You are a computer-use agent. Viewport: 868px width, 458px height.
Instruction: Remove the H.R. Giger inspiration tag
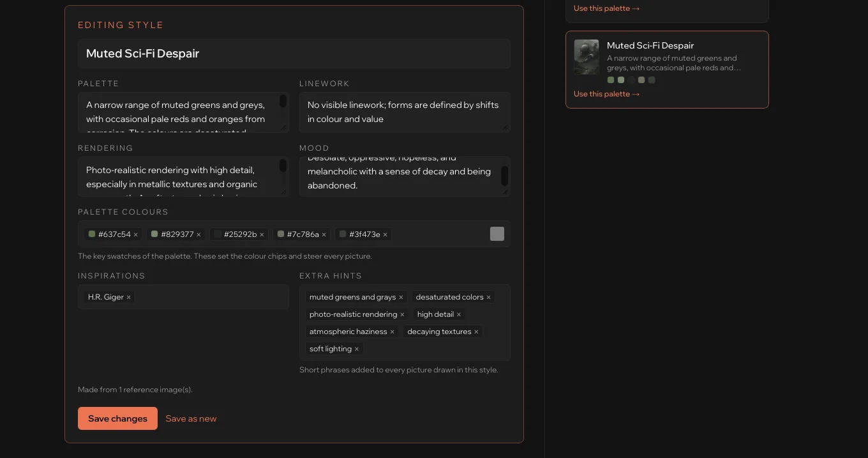(128, 298)
